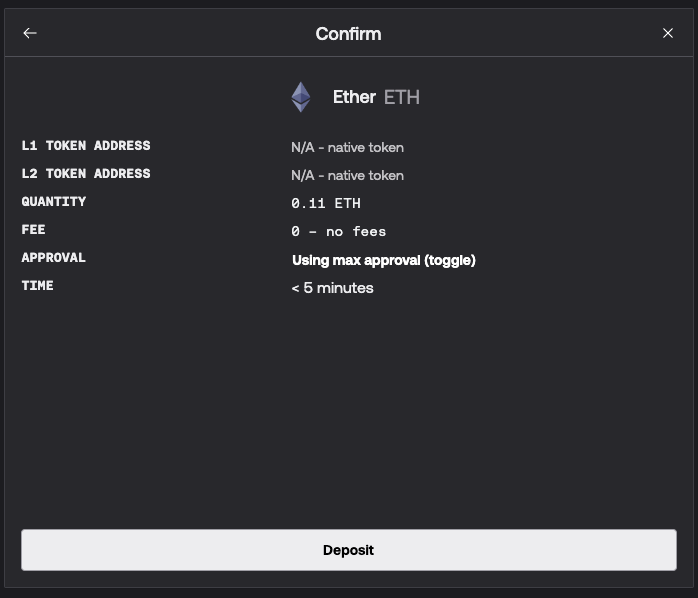Select the "0 - no fees" text
Screen dimensions: 698x598
click(338, 231)
